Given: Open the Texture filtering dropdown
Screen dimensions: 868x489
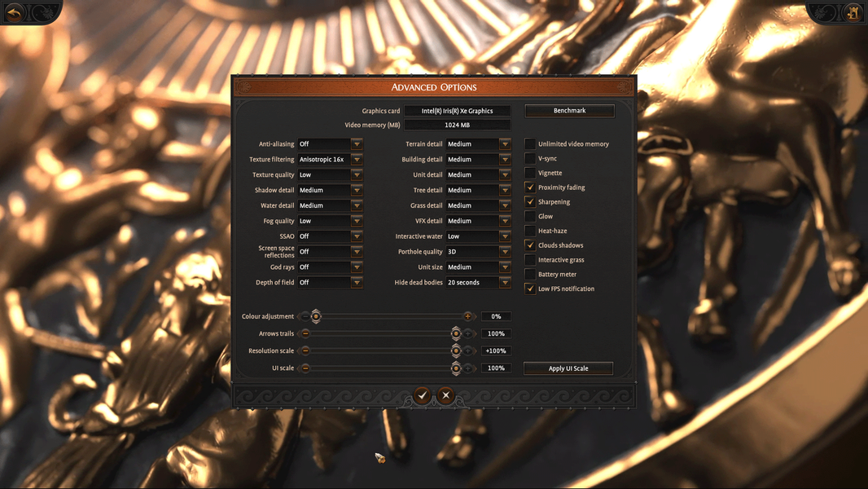Looking at the screenshot, I should click(x=330, y=160).
